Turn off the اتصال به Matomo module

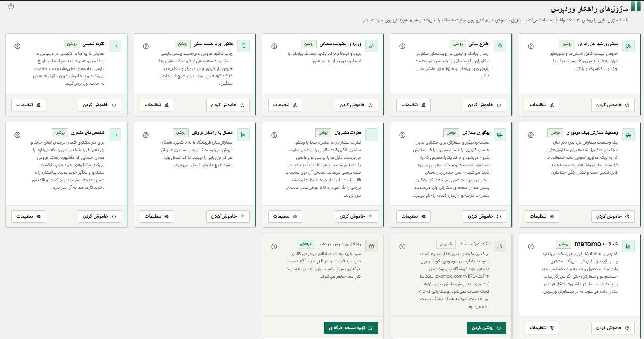(613, 328)
